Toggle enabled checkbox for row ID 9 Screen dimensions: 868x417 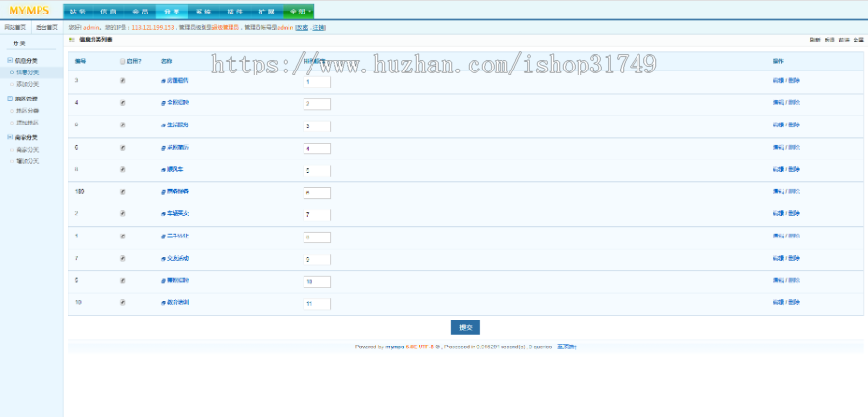[x=122, y=125]
